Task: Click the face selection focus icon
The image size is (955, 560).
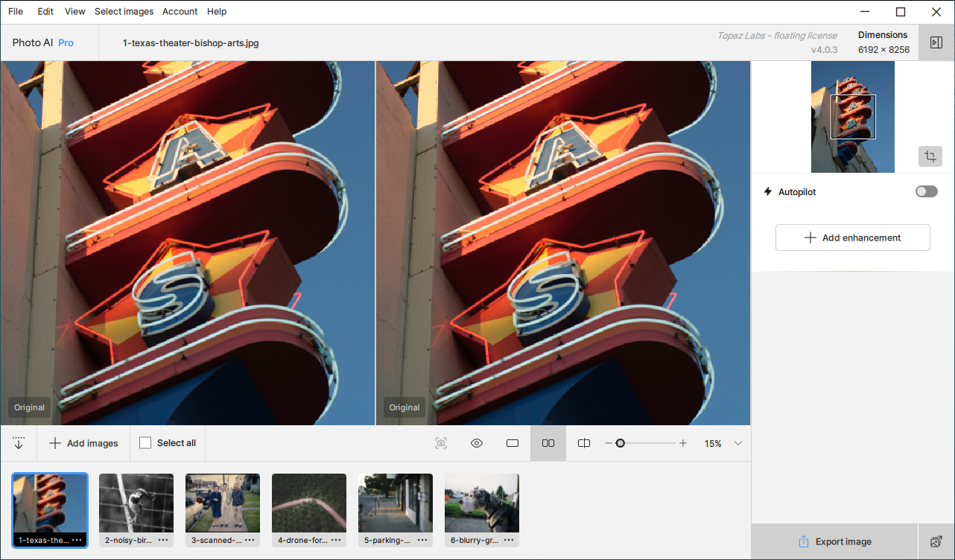Action: click(441, 443)
